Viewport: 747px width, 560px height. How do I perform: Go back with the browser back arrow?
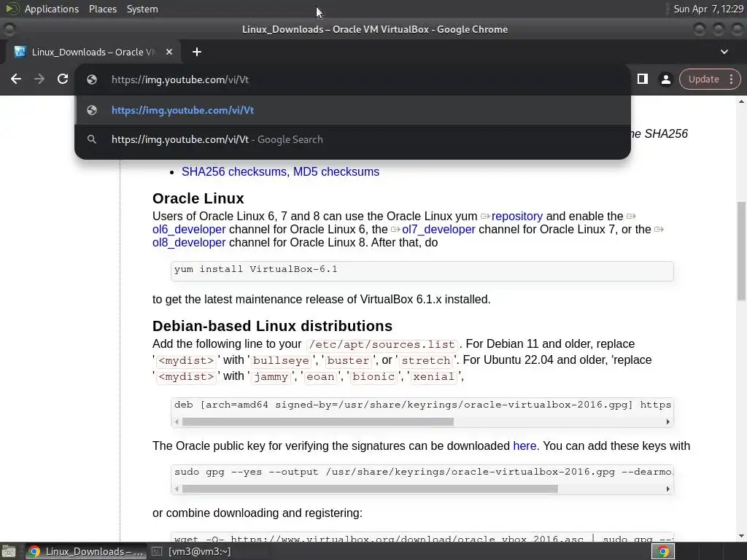(16, 79)
